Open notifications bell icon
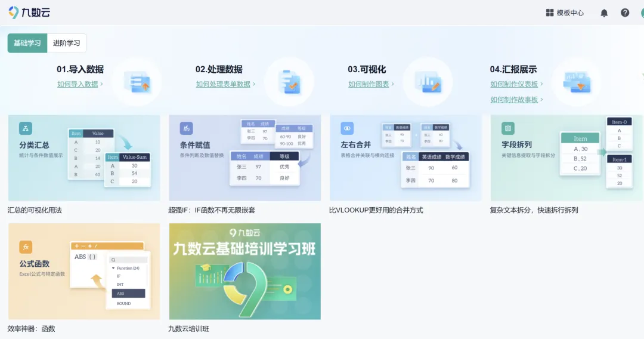The width and height of the screenshot is (644, 339). click(603, 13)
